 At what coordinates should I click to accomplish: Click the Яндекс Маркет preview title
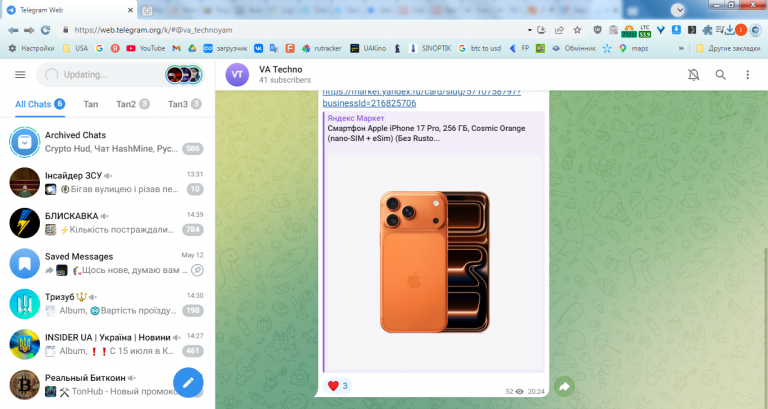click(x=356, y=118)
